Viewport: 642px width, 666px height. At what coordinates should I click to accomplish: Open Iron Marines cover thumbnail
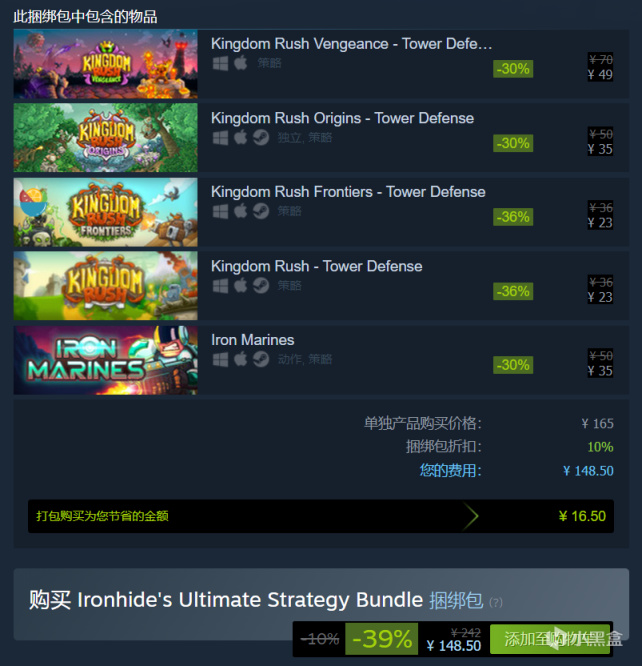click(x=105, y=360)
